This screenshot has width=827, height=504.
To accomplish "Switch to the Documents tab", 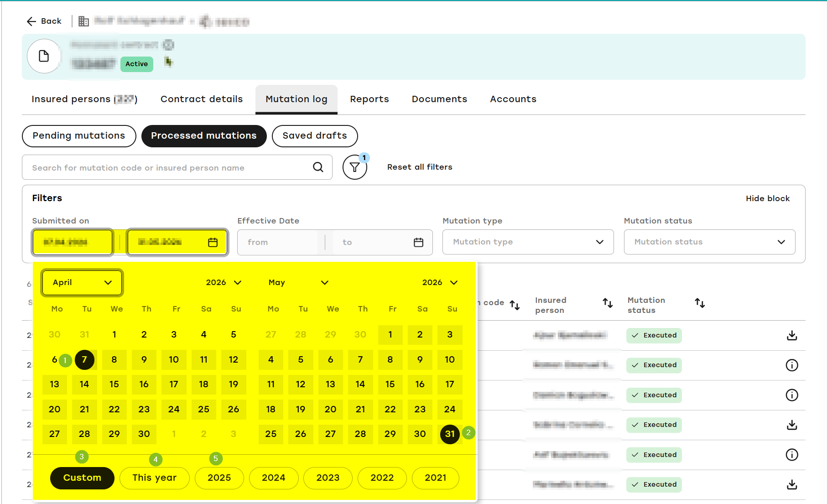I will [439, 99].
